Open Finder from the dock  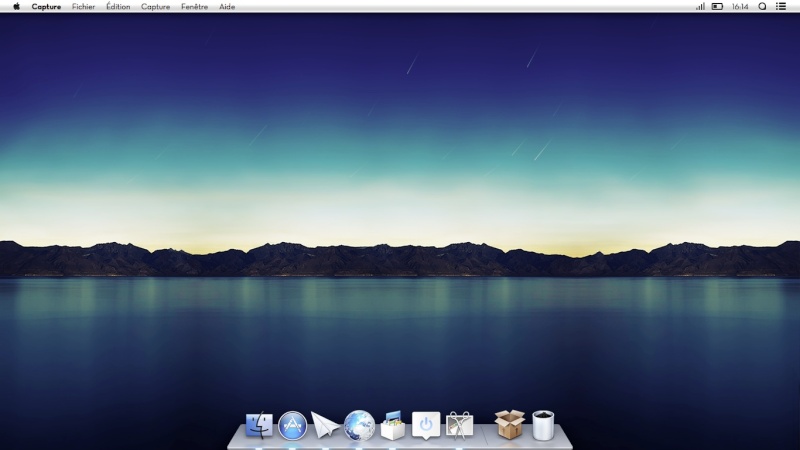(x=259, y=425)
